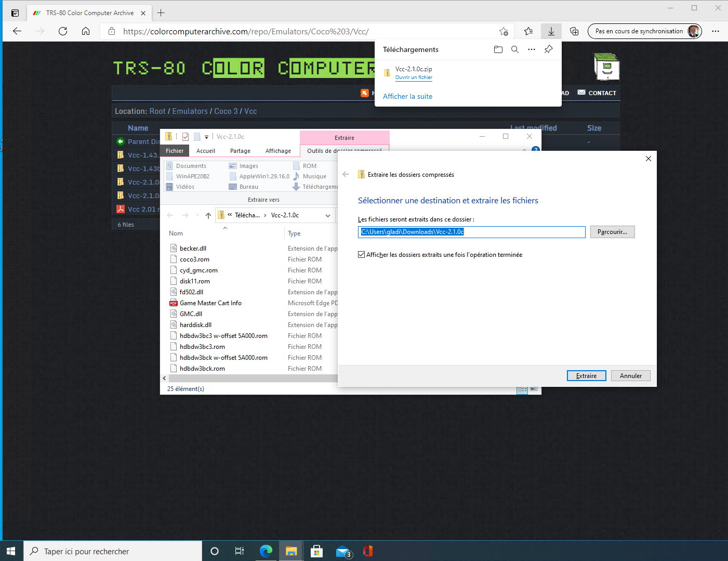The width and height of the screenshot is (728, 561).
Task: Click the Parcourir... browse button
Action: point(612,232)
